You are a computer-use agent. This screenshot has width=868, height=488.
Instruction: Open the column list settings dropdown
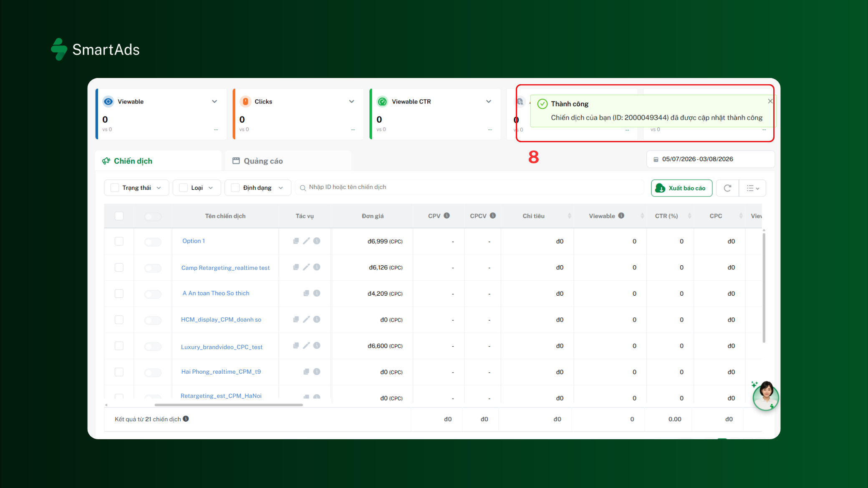click(x=753, y=188)
